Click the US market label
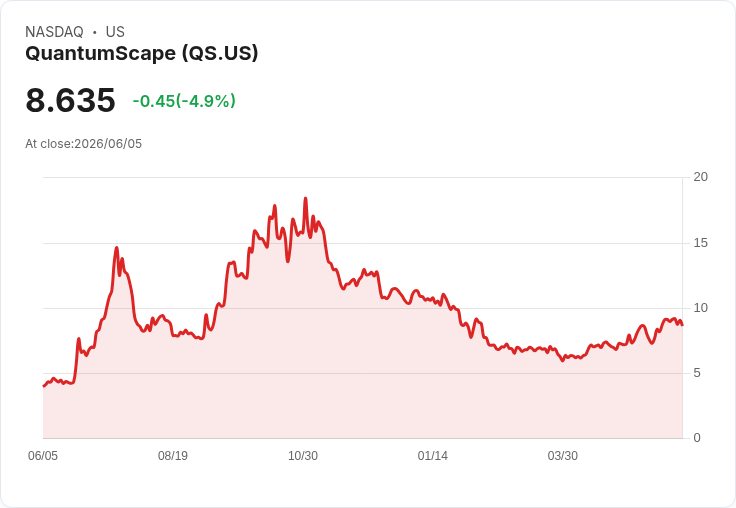This screenshot has width=736, height=508. (115, 32)
